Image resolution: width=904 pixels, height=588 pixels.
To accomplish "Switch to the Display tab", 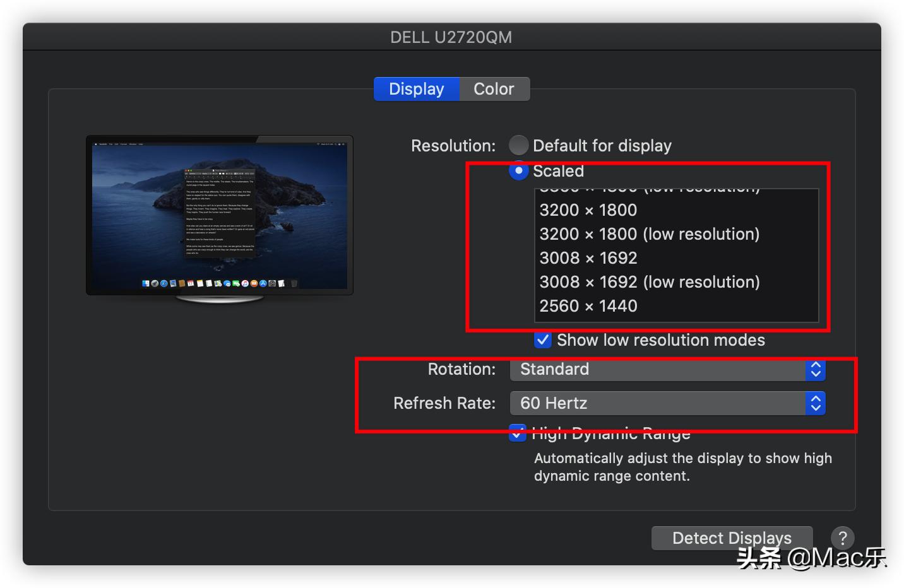I will pos(417,88).
